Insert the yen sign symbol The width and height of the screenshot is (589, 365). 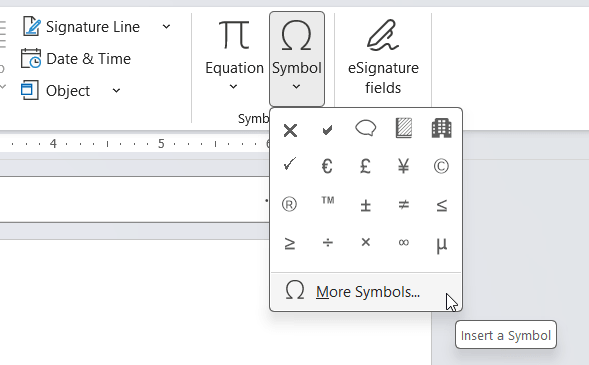click(x=403, y=166)
